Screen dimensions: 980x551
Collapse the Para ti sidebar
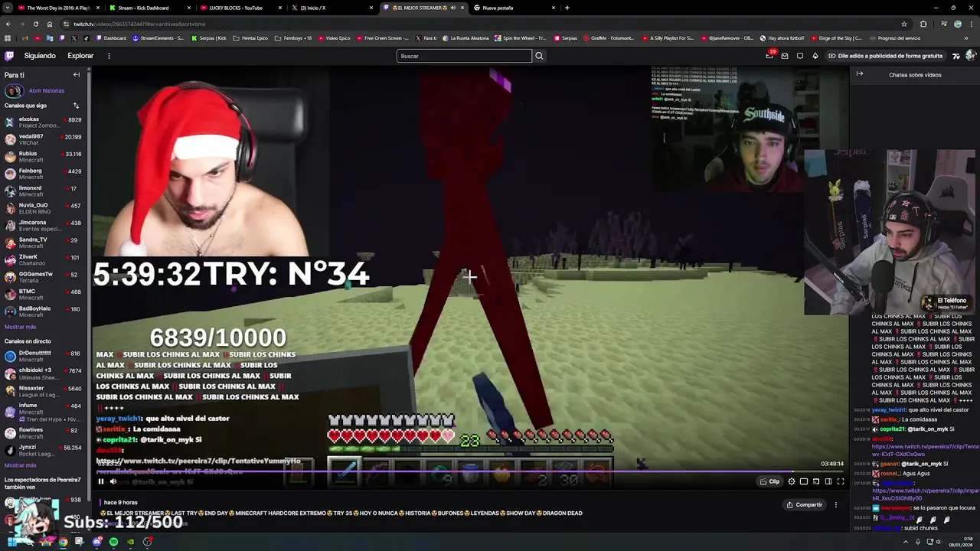pos(77,74)
